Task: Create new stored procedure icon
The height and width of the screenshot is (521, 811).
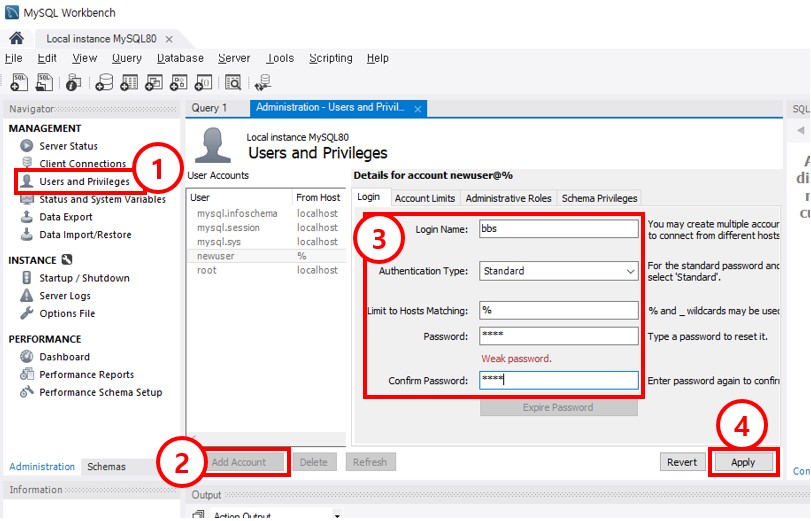Action: [x=178, y=82]
